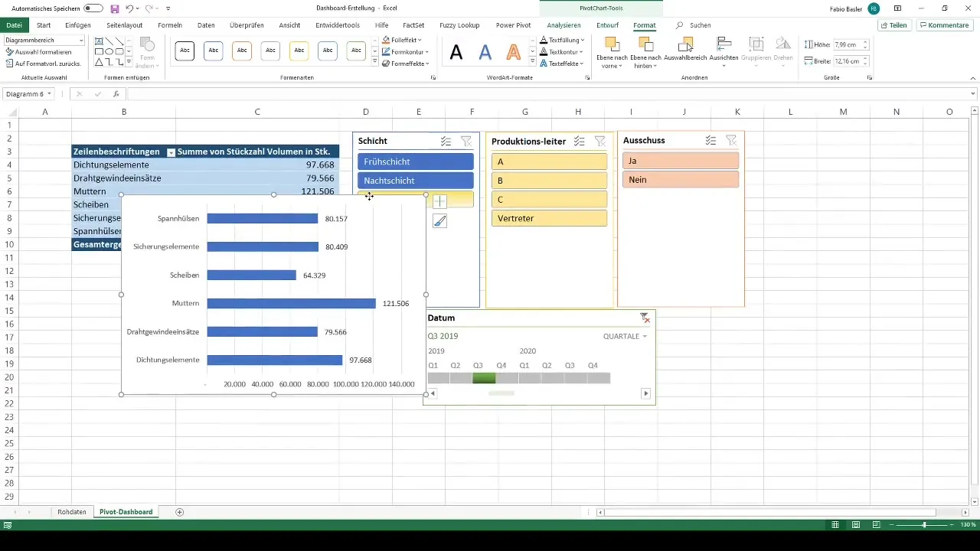The height and width of the screenshot is (551, 980).
Task: Open the Auswahlbereich pane icon
Action: 685,44
